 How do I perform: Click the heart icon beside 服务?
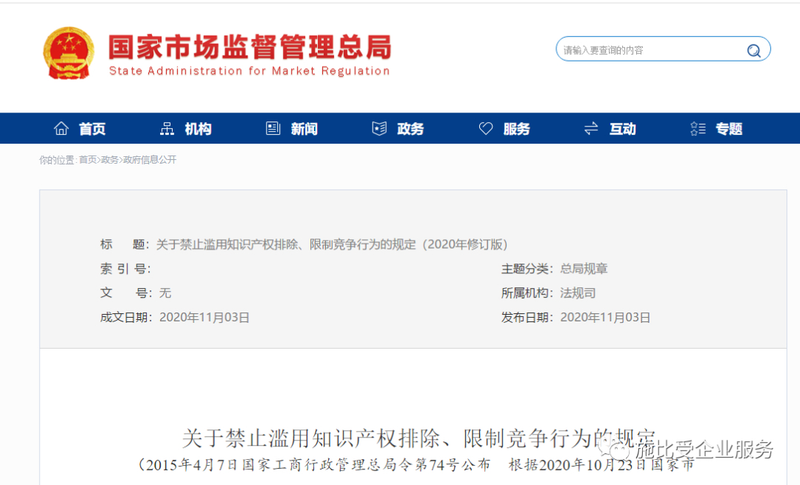tap(486, 129)
